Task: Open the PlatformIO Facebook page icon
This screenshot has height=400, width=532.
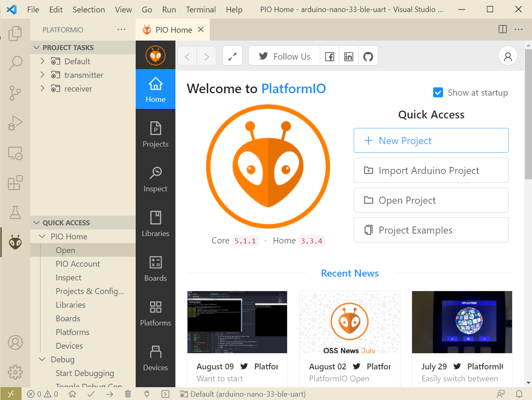Action: pos(330,56)
